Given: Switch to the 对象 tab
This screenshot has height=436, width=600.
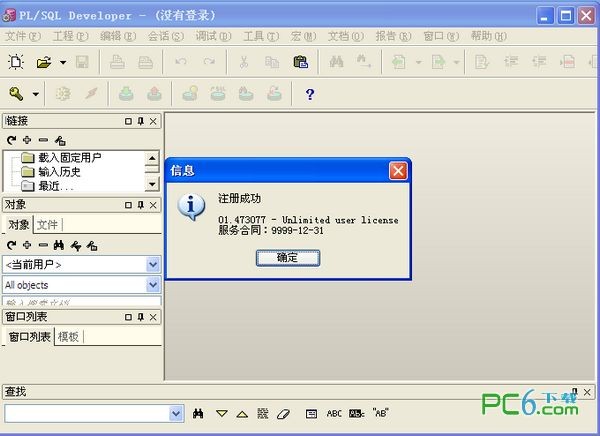Looking at the screenshot, I should (18, 225).
